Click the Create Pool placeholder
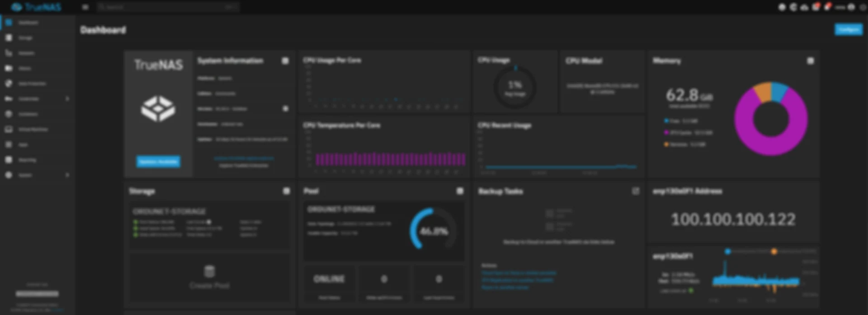 (x=209, y=277)
